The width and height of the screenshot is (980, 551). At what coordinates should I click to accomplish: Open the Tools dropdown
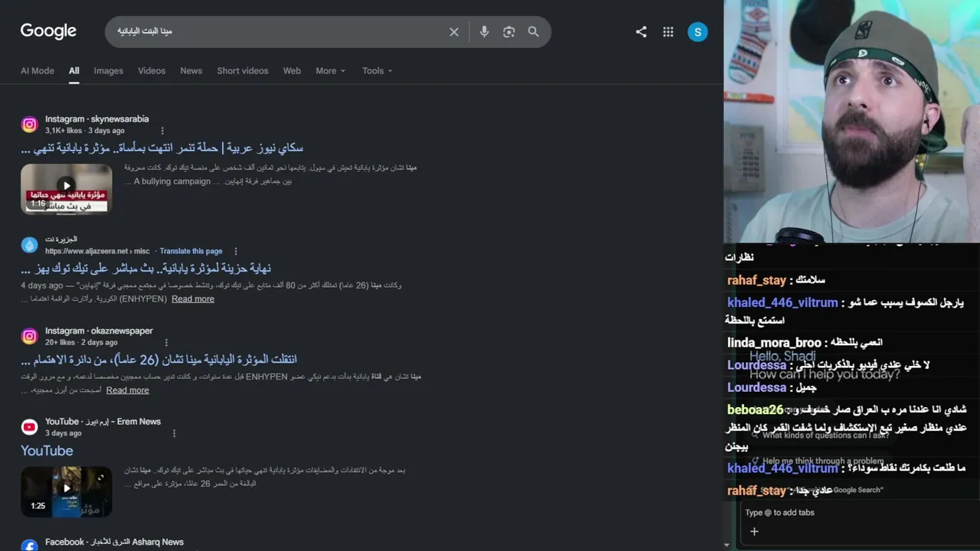[377, 70]
